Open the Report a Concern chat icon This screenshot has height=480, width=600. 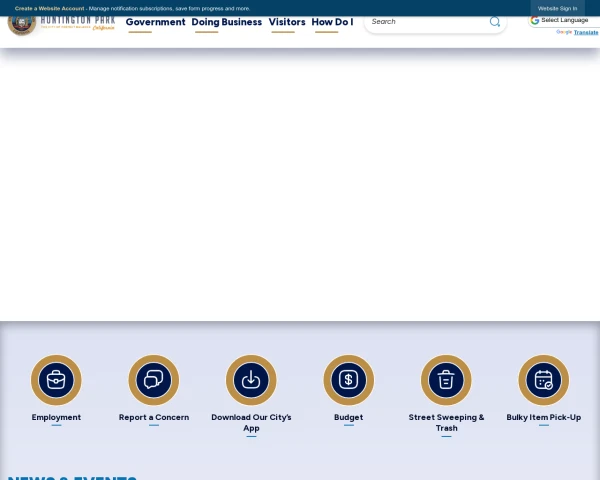154,380
